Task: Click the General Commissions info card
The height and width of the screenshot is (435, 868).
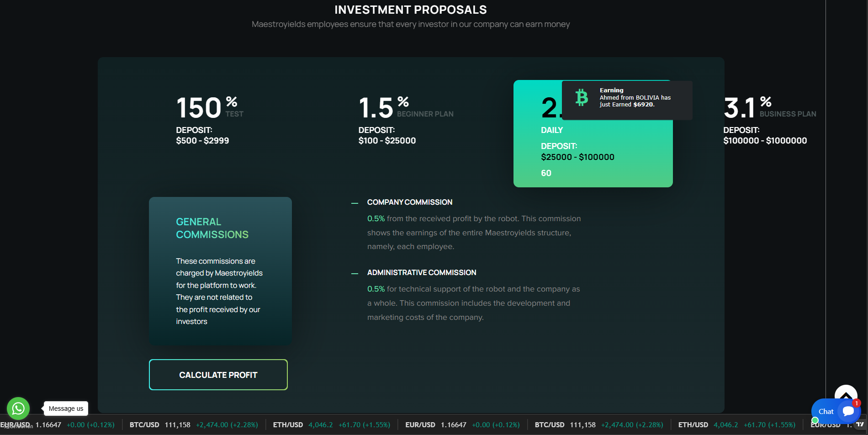Action: tap(220, 271)
